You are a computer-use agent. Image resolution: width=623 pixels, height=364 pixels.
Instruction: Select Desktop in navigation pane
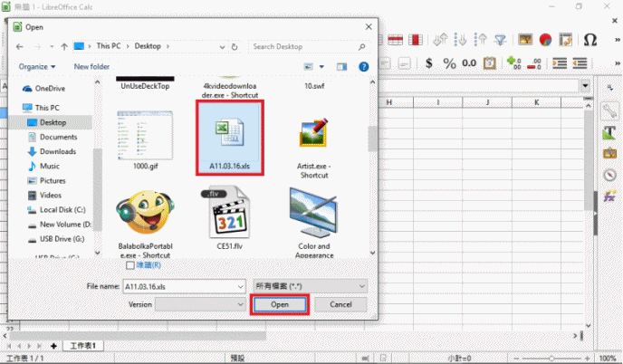[53, 122]
